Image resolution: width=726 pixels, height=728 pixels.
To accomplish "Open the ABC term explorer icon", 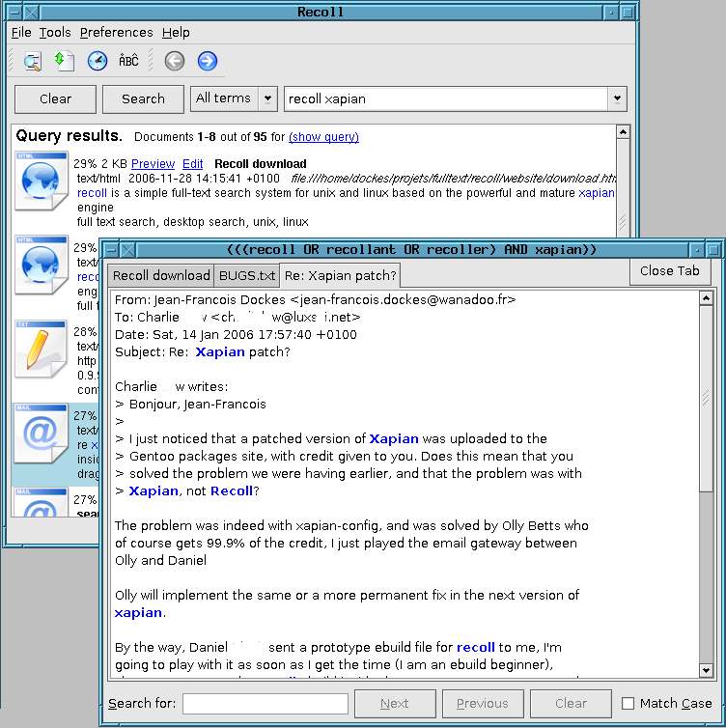I will pos(128,61).
